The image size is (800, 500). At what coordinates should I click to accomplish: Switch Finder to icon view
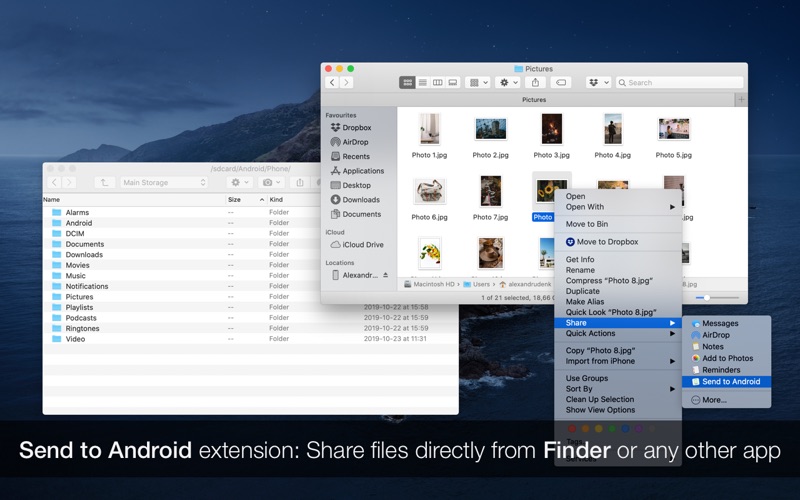[x=407, y=82]
